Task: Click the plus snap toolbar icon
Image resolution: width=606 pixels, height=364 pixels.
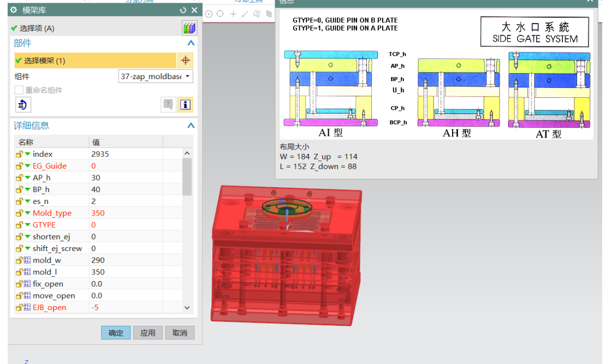Action: [x=233, y=14]
